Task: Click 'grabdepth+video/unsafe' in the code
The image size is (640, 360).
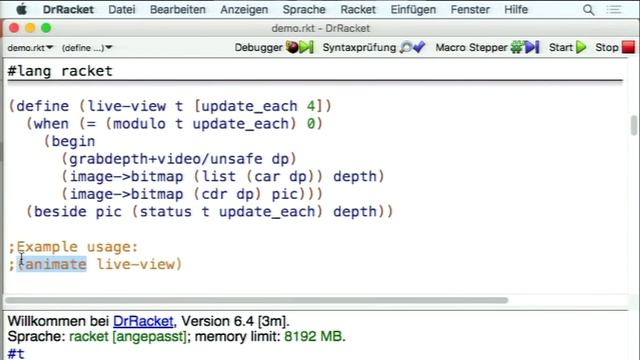Action: click(166, 159)
